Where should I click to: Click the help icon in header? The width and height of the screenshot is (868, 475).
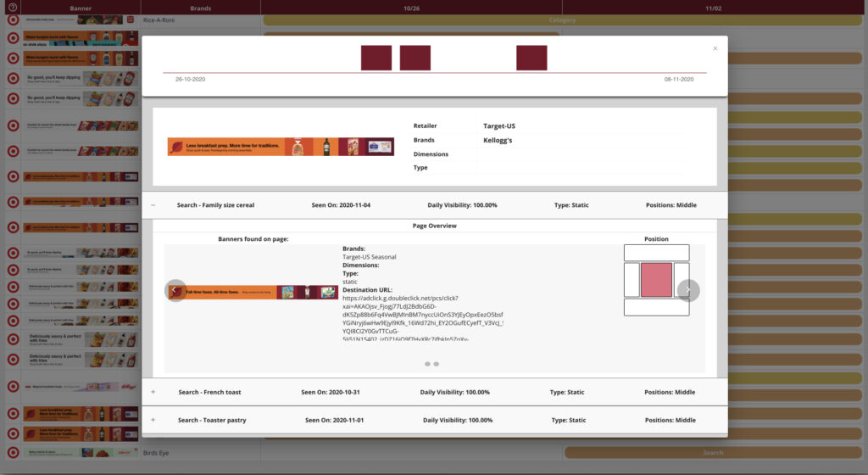[13, 8]
